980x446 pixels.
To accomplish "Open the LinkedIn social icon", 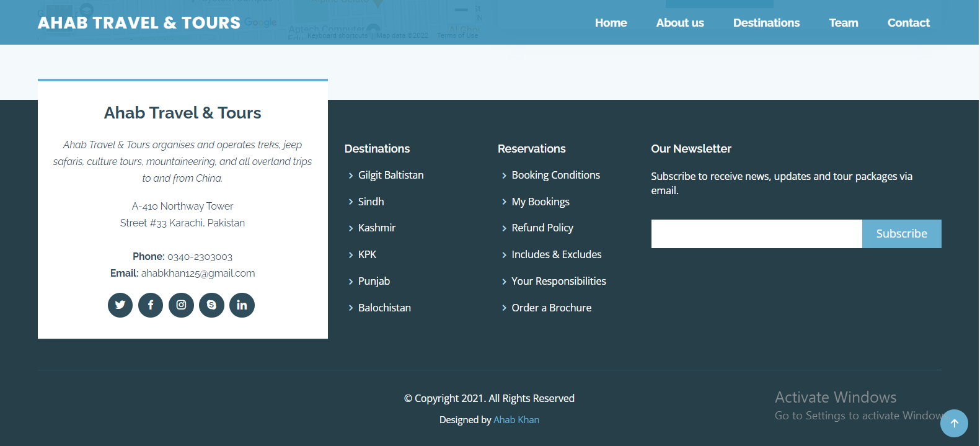I will tap(242, 305).
